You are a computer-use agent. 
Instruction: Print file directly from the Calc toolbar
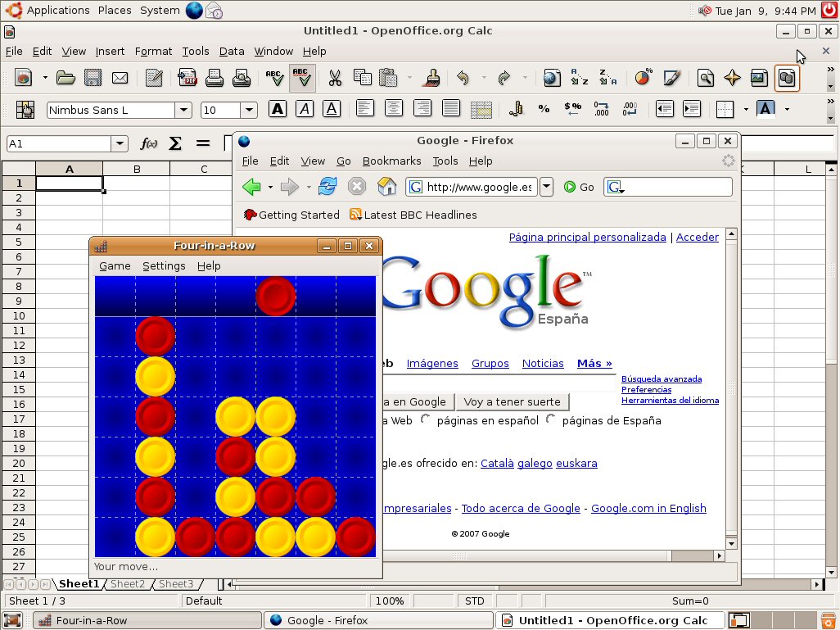click(x=215, y=79)
